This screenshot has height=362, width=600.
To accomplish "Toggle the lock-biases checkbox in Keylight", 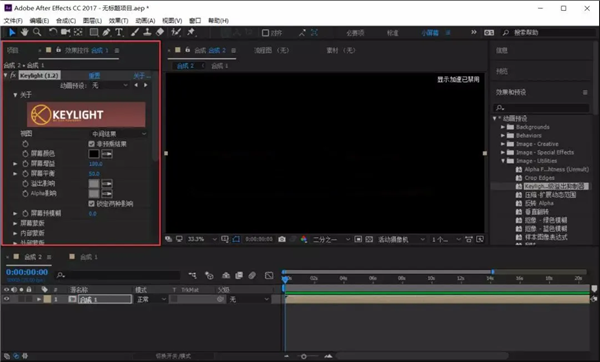I will pos(91,204).
